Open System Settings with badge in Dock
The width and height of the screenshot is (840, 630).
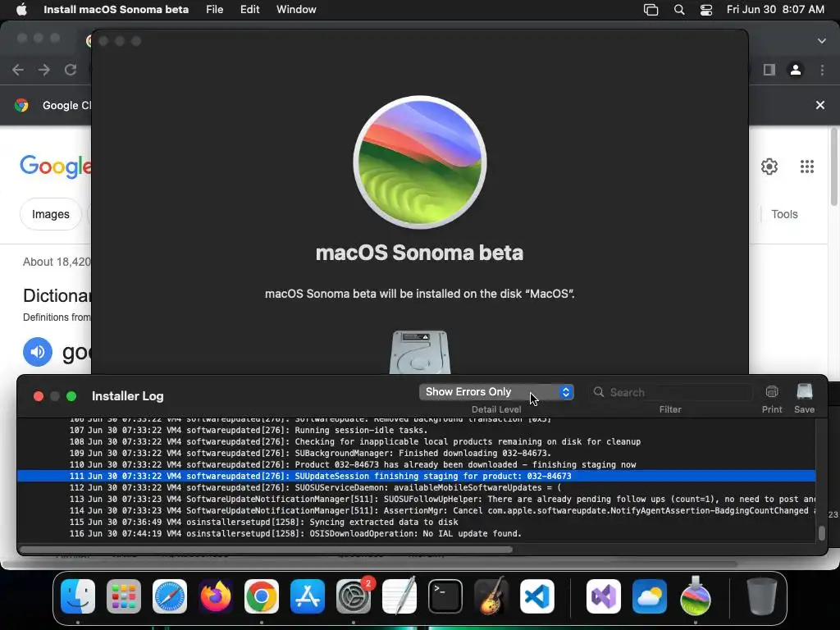354,596
